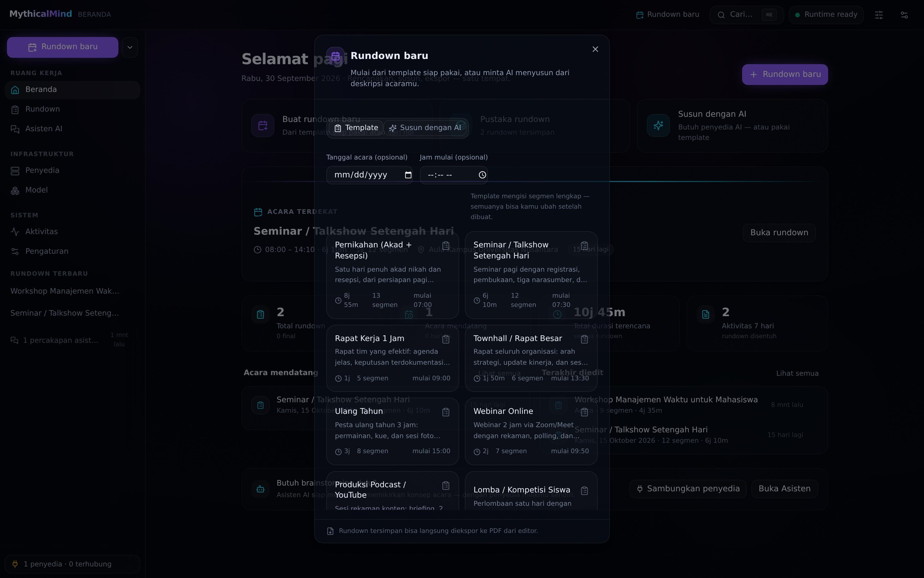
Task: Switch to the Template tab
Action: click(356, 128)
